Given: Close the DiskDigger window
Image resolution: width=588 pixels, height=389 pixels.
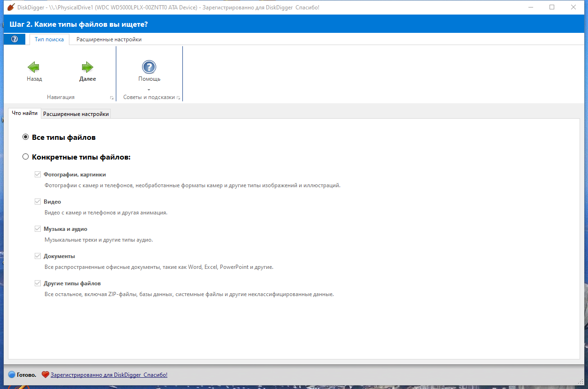Looking at the screenshot, I should coord(573,7).
